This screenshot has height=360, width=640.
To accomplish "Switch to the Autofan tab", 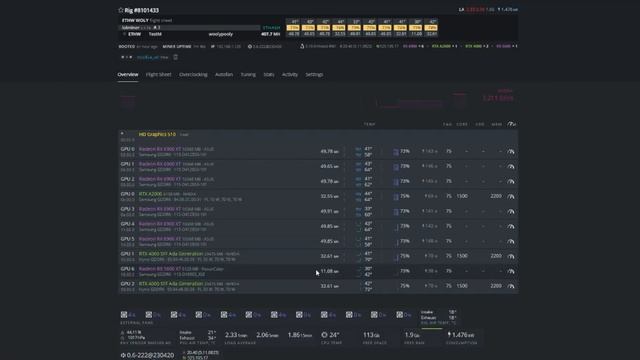I will tap(224, 74).
